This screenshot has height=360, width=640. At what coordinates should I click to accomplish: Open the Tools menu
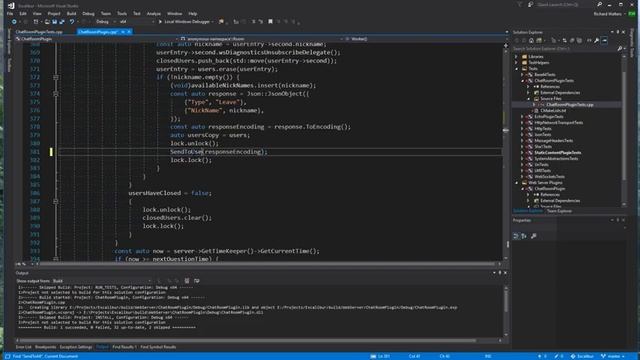(122, 13)
